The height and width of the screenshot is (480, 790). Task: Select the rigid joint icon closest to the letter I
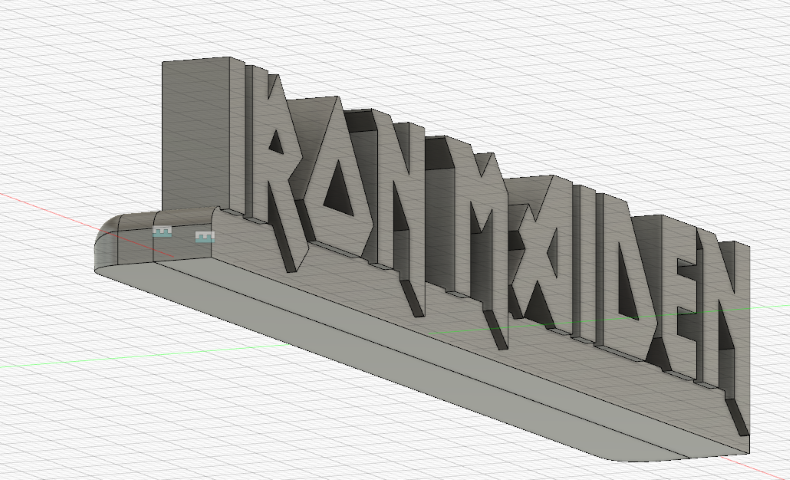[205, 236]
